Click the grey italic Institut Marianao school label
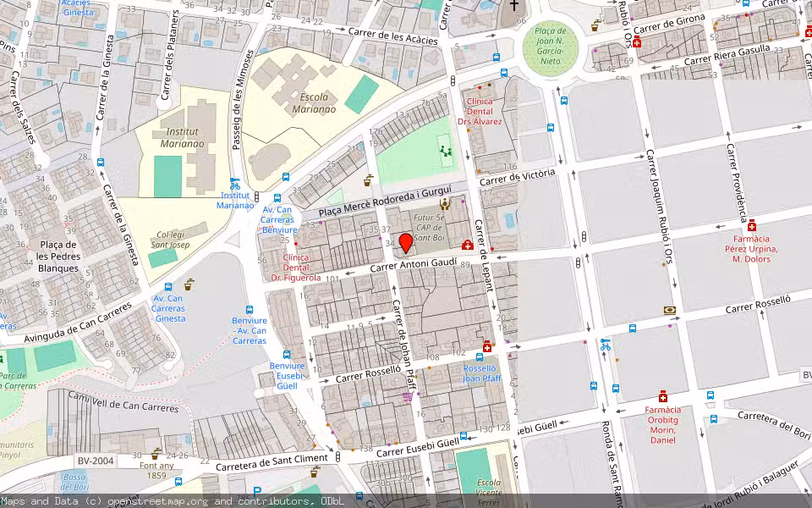This screenshot has height=508, width=812. coord(182,138)
